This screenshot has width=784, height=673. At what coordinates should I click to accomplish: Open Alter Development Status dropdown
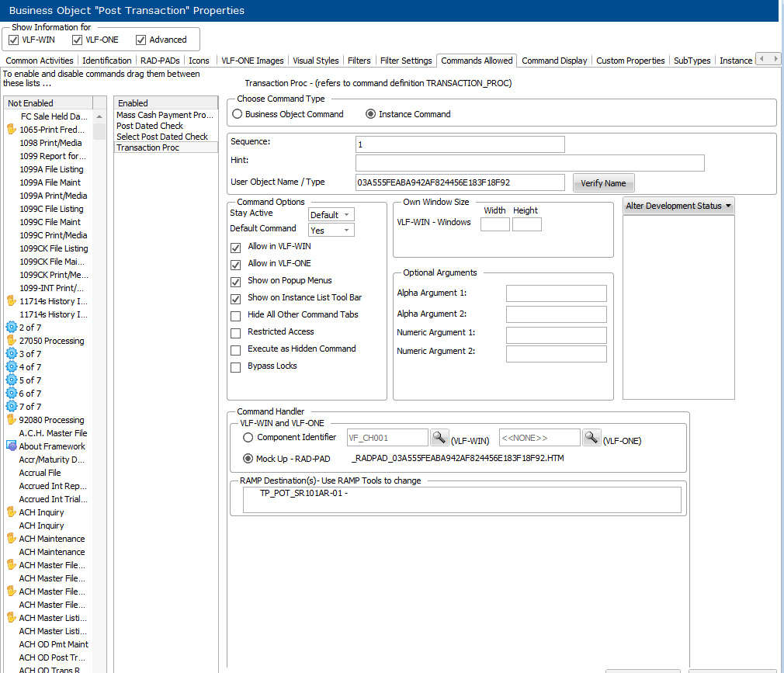click(x=678, y=206)
